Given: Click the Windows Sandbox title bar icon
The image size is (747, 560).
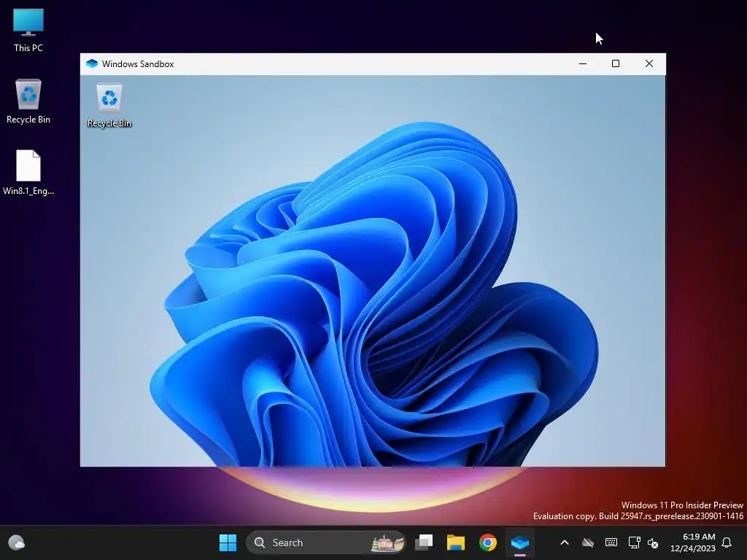Looking at the screenshot, I should click(x=92, y=64).
